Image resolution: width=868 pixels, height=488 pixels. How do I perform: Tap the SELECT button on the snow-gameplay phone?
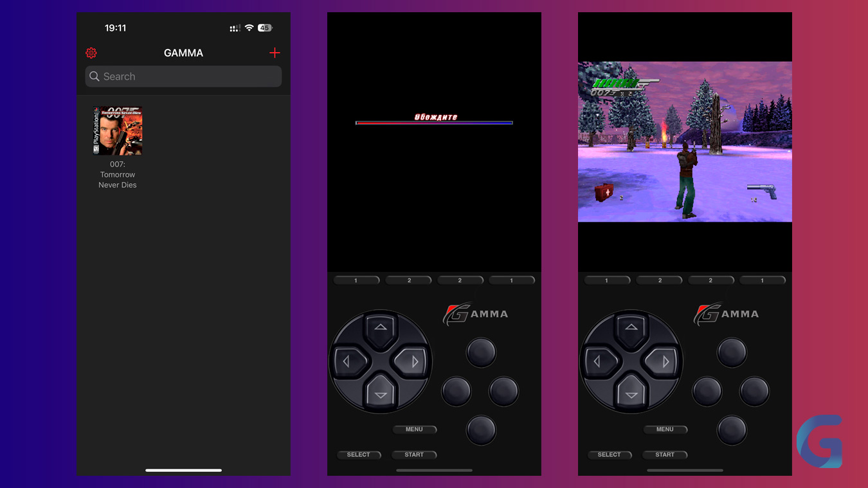coord(610,455)
